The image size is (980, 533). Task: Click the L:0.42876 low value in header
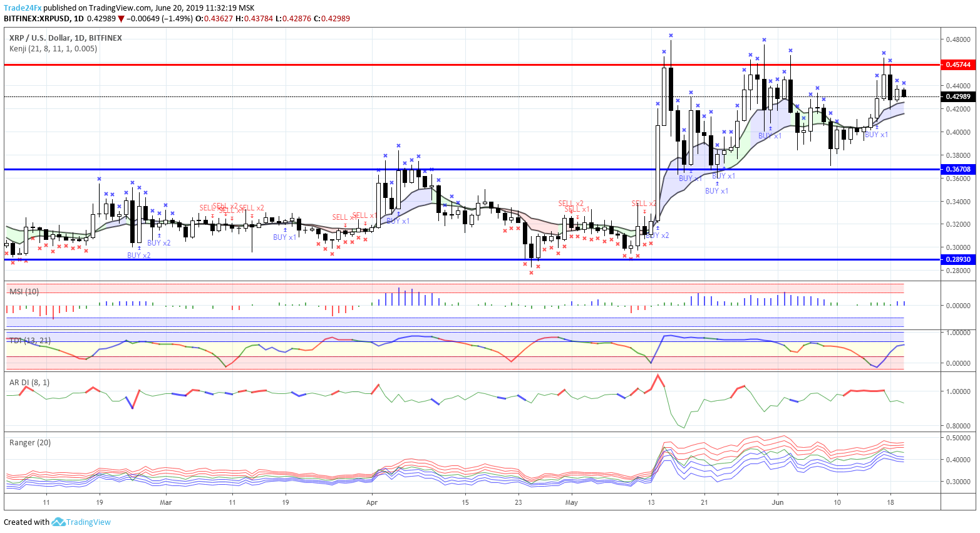click(294, 19)
